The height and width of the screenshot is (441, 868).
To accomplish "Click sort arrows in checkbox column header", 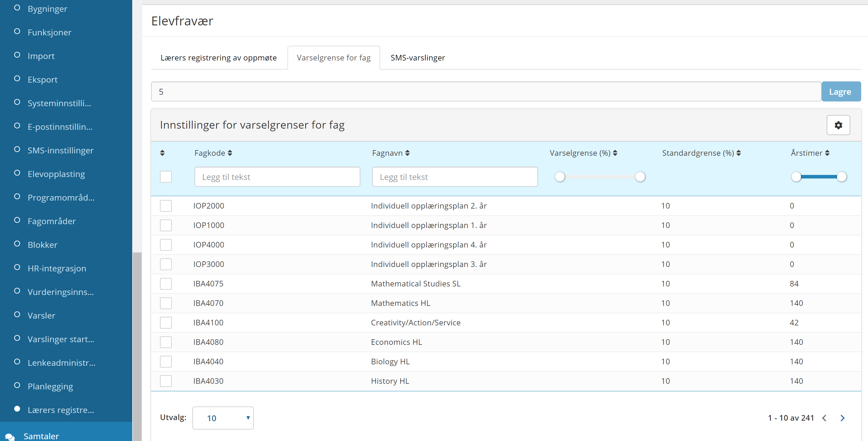I will click(162, 153).
